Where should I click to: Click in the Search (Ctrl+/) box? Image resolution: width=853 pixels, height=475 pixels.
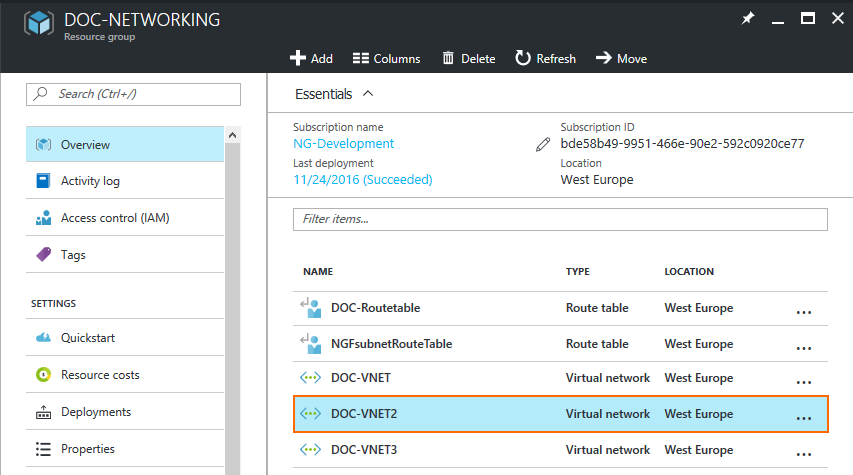(x=133, y=94)
